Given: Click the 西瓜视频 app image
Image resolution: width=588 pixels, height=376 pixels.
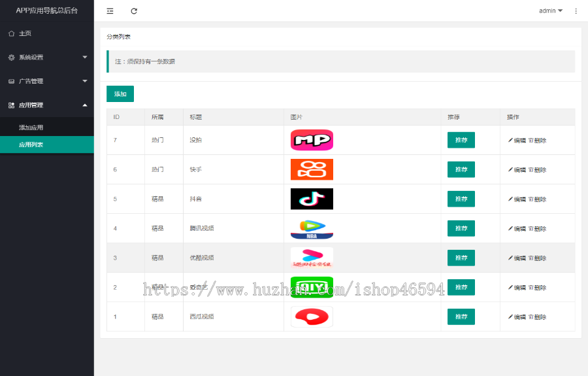Looking at the screenshot, I should (312, 316).
